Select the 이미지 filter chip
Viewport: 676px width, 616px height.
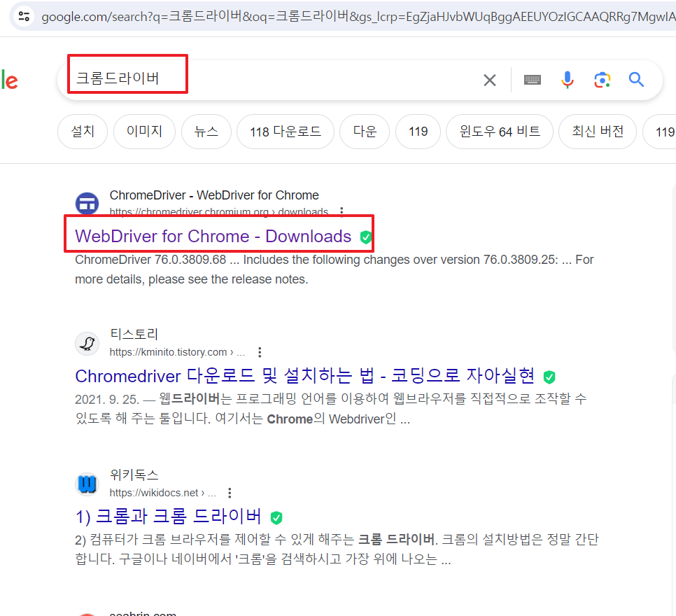[144, 132]
